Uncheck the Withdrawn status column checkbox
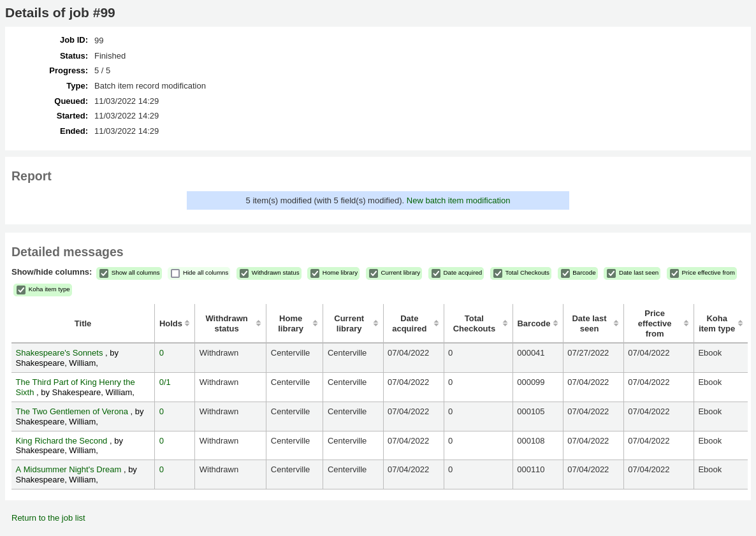 (244, 273)
